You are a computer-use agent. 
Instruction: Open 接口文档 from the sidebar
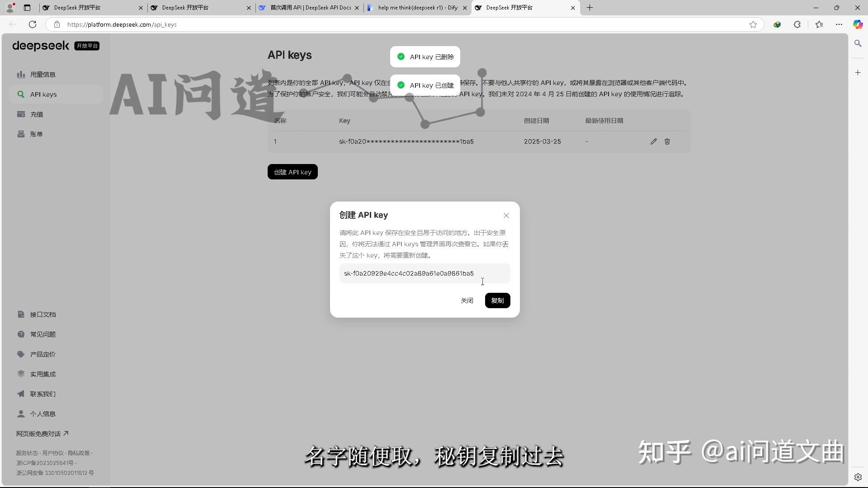pyautogui.click(x=43, y=314)
